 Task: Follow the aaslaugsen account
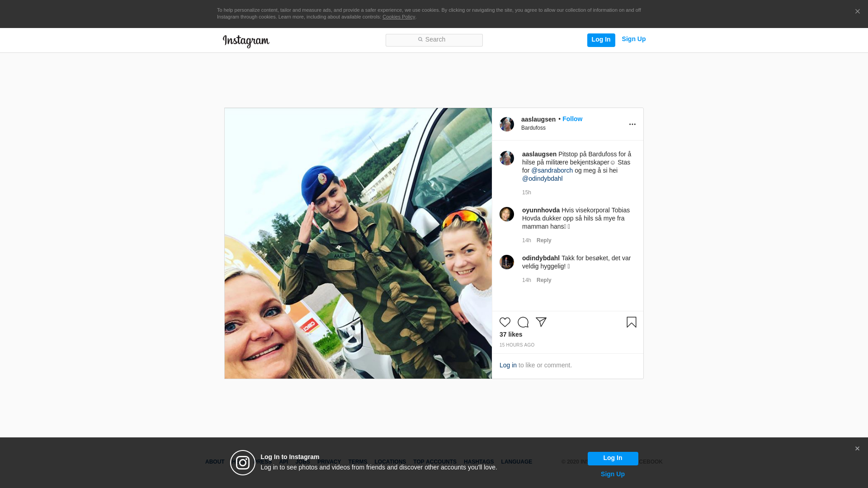572,119
